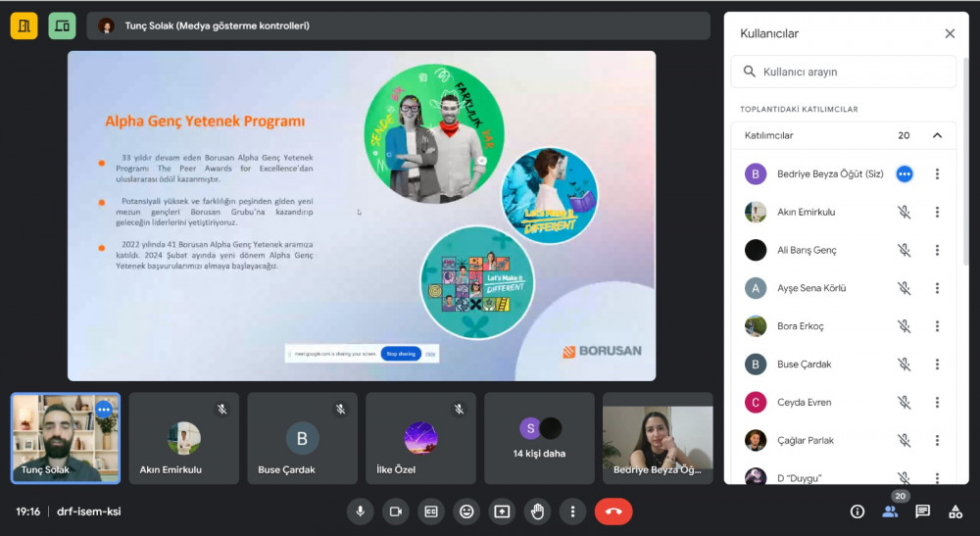Click the Tunç Solak presenter avatar in top bar
Image resolution: width=980 pixels, height=536 pixels.
(106, 26)
